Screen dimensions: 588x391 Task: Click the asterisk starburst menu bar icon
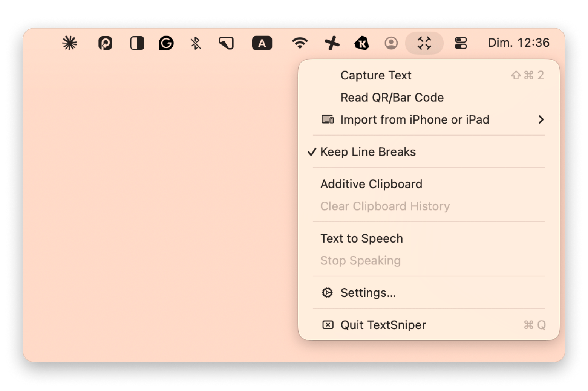(x=69, y=43)
